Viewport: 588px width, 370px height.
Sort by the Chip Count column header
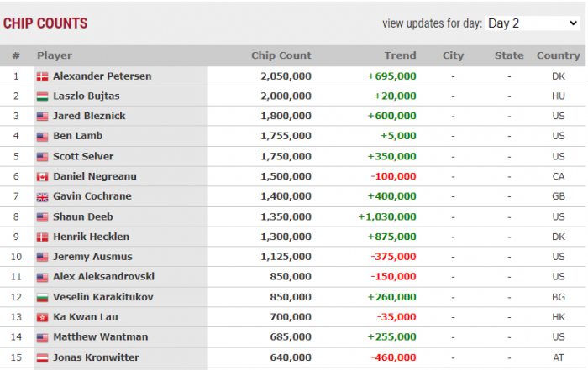tap(281, 55)
